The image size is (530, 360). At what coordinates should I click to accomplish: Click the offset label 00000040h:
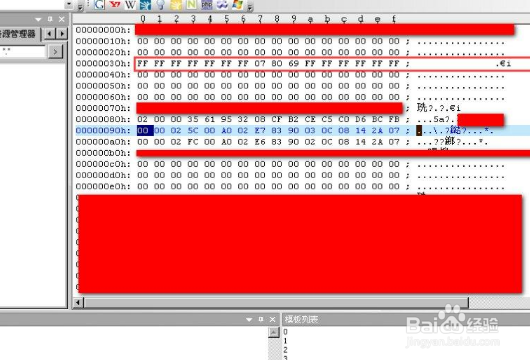103,75
